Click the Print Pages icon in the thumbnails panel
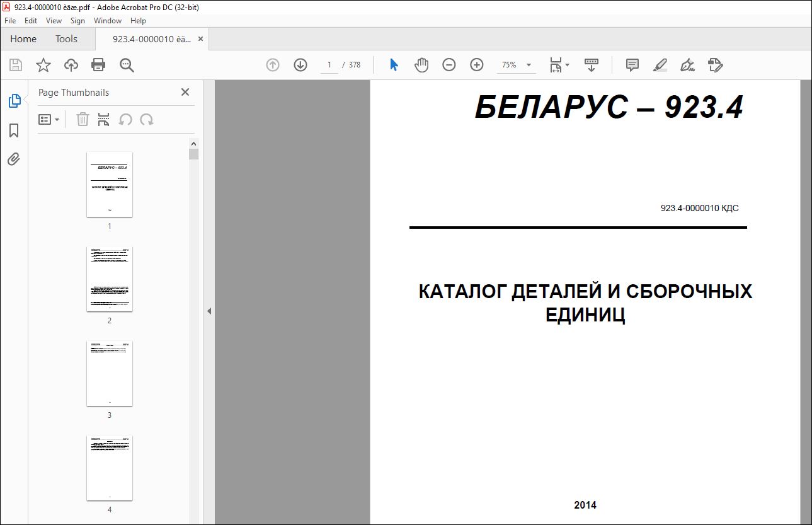This screenshot has height=525, width=812. click(104, 119)
